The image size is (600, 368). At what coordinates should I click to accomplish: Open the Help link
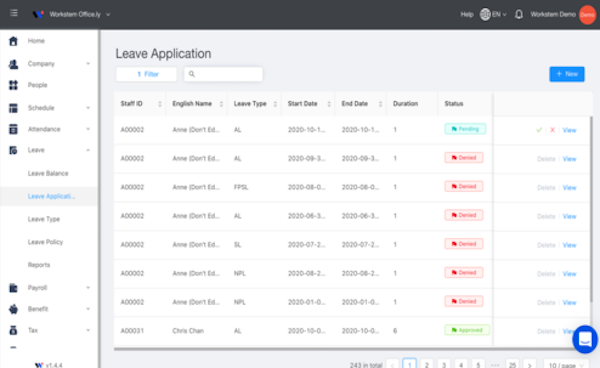tap(467, 15)
